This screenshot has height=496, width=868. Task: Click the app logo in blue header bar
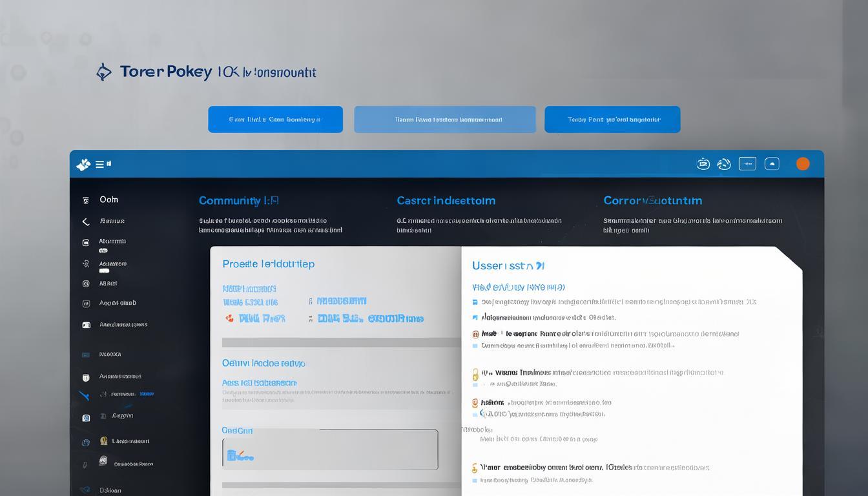point(83,165)
